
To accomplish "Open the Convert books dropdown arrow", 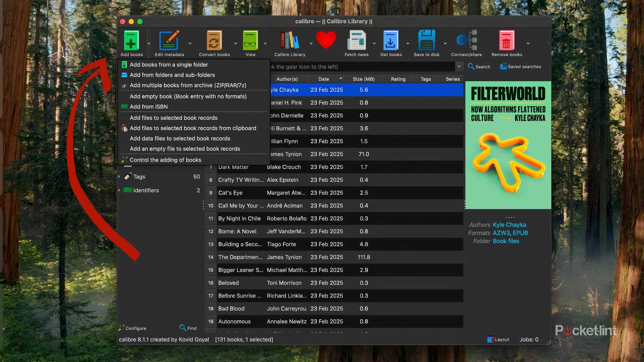I will 235,43.
